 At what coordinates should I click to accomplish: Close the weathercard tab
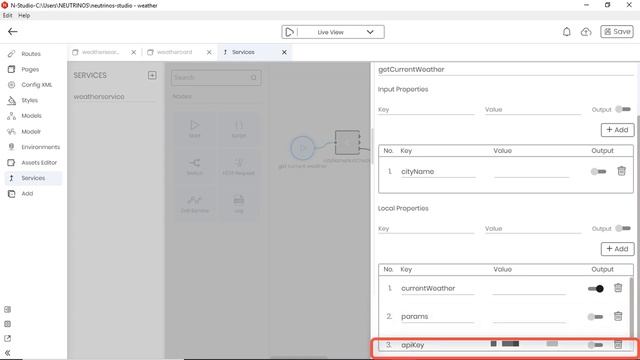209,52
